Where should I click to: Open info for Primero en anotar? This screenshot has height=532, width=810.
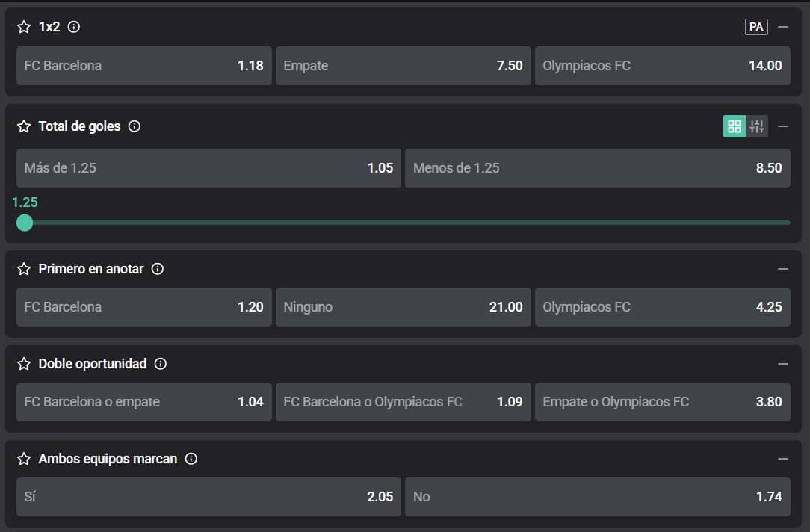pyautogui.click(x=158, y=269)
